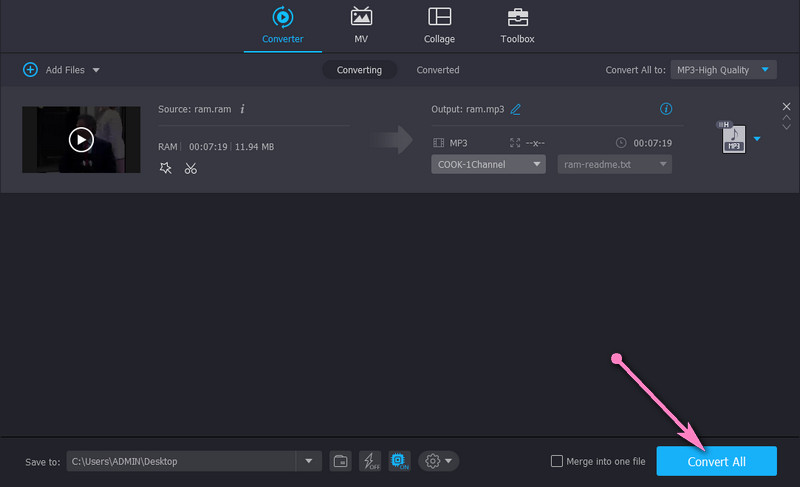The width and height of the screenshot is (800, 487).
Task: Switch to the MV tab
Action: click(361, 26)
